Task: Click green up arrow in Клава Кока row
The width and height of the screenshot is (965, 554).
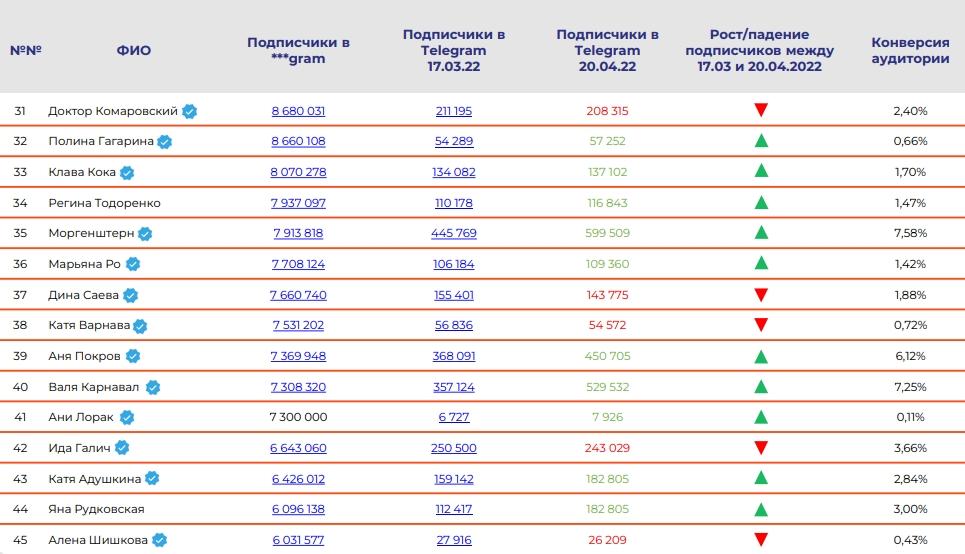Action: click(x=761, y=172)
